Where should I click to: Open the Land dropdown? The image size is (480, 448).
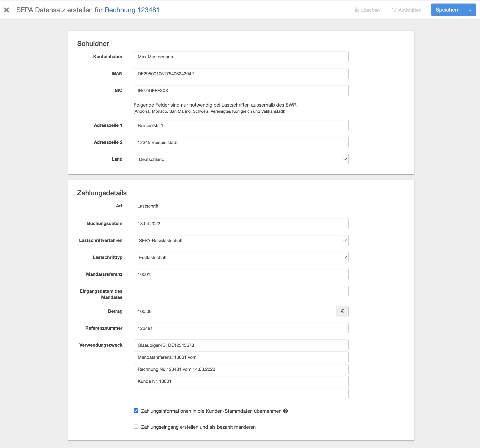(241, 159)
